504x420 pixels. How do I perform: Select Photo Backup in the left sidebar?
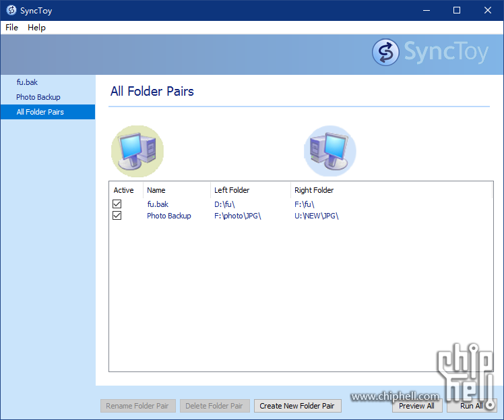pyautogui.click(x=48, y=97)
